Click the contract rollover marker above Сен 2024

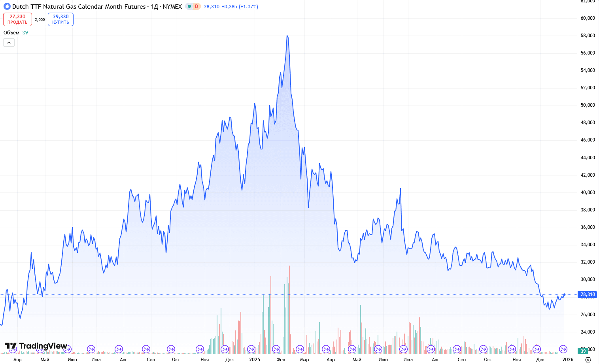[146, 349]
